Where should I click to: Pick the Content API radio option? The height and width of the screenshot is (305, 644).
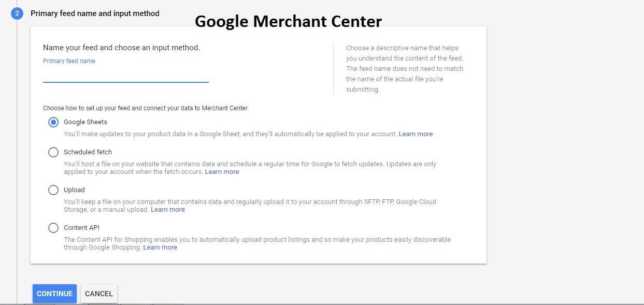point(53,228)
